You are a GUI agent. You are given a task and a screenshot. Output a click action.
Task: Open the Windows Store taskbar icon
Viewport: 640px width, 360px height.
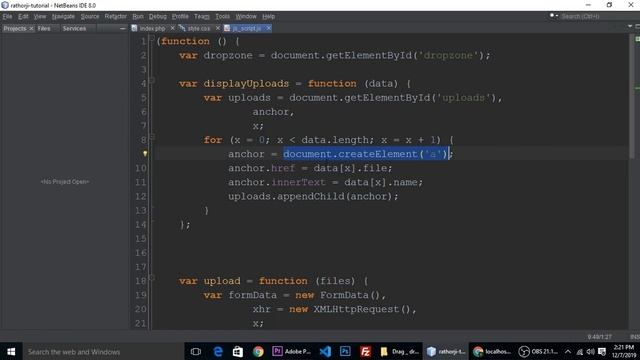238,351
